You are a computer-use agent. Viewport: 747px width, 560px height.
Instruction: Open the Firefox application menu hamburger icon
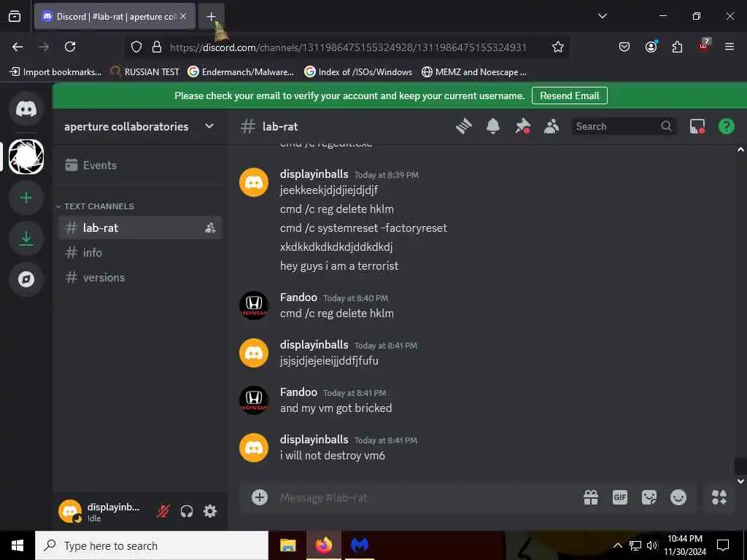[x=729, y=47]
